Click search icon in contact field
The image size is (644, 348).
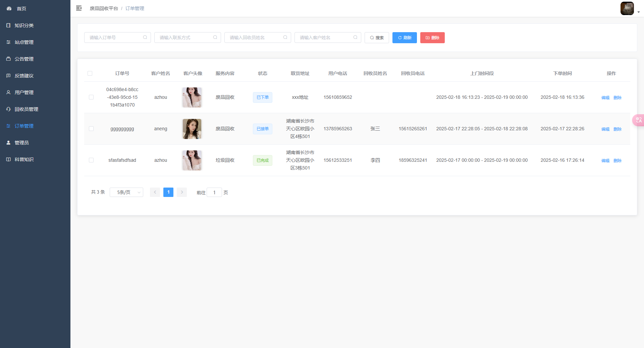coord(215,38)
